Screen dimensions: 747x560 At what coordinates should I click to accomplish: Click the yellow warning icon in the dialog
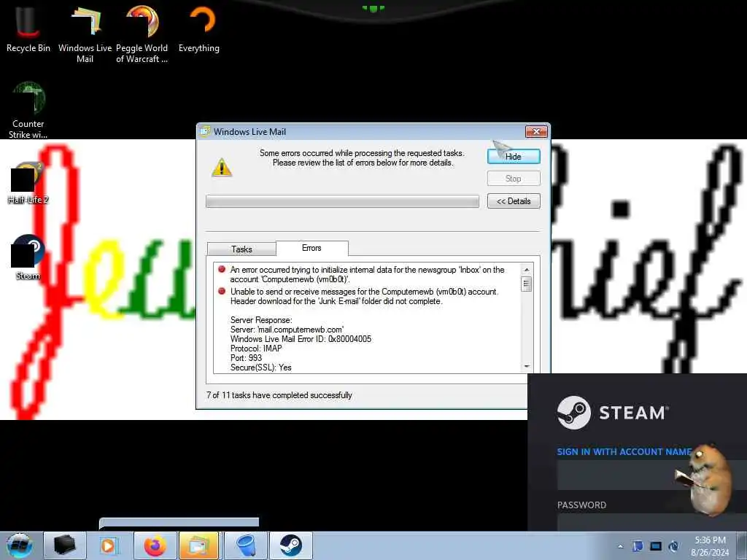(x=222, y=168)
